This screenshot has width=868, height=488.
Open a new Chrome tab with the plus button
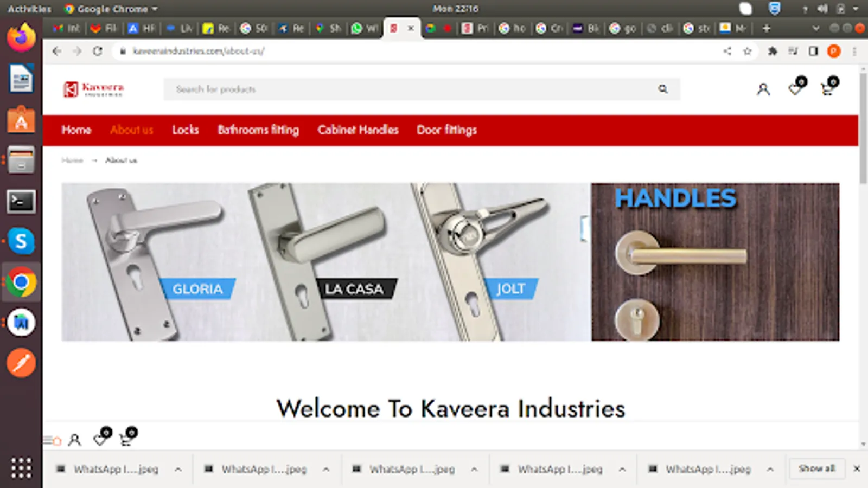(767, 28)
